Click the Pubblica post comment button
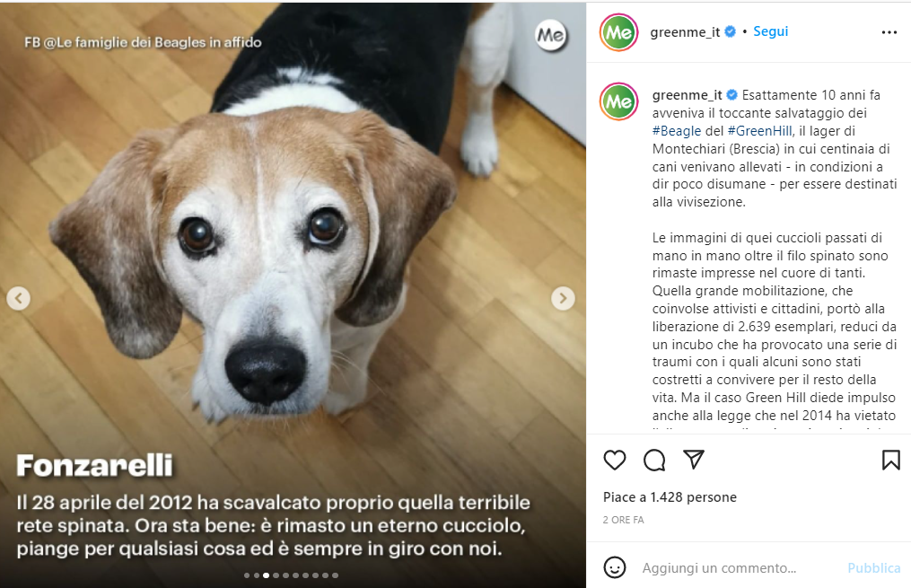 (x=874, y=567)
